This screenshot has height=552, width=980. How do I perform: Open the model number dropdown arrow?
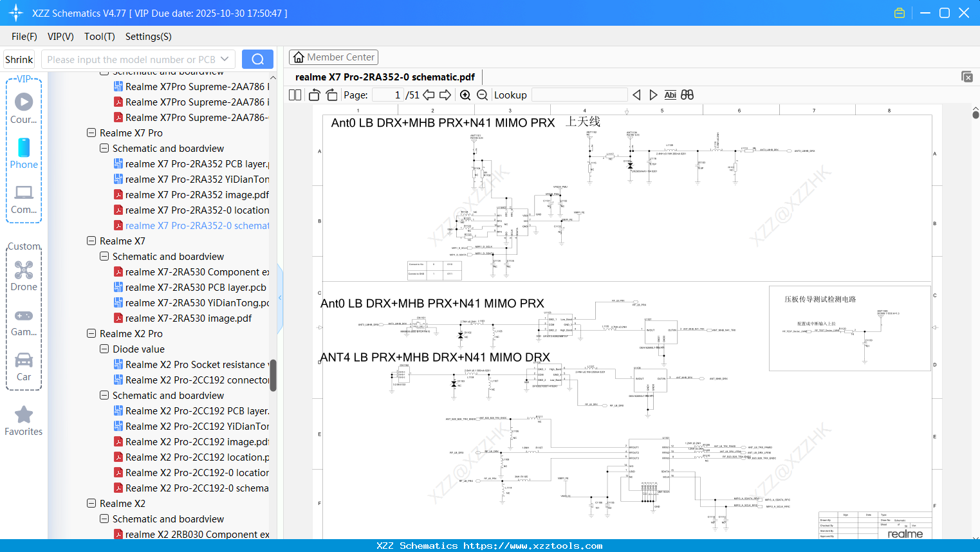pos(225,59)
